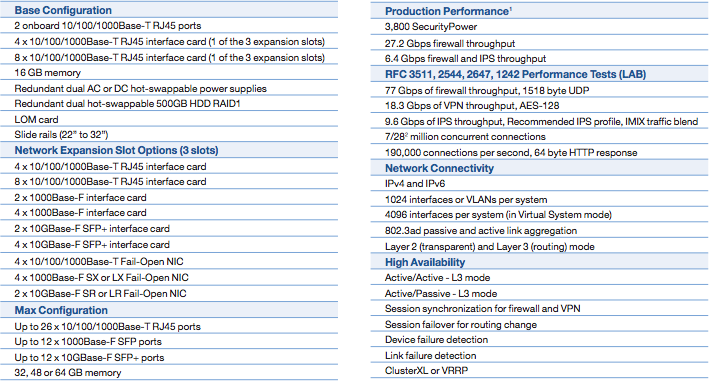709x381 pixels.
Task: Click the Production Performance heading
Action: [448, 11]
